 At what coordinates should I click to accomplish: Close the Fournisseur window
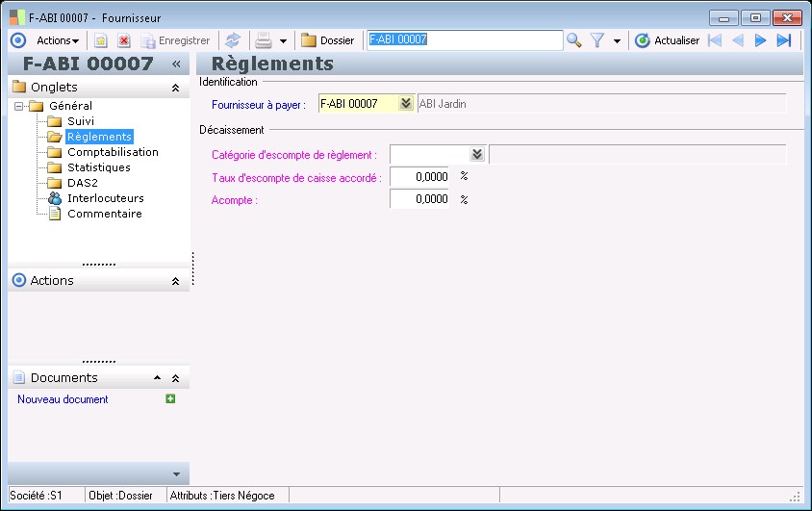tap(787, 18)
